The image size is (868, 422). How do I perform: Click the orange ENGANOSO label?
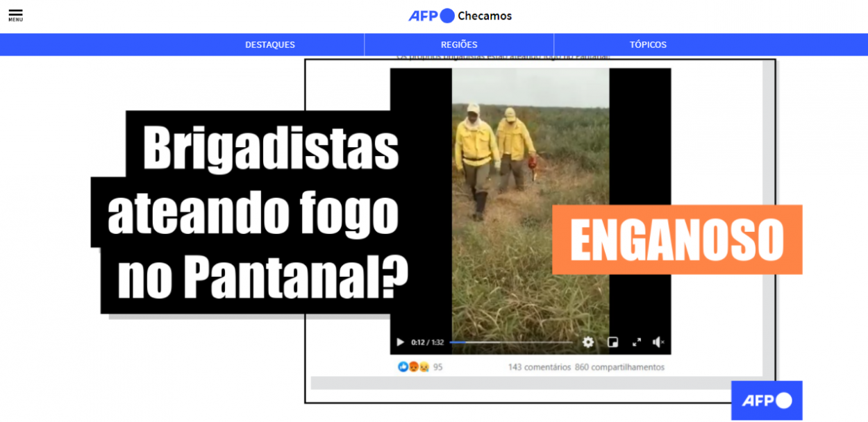click(677, 239)
